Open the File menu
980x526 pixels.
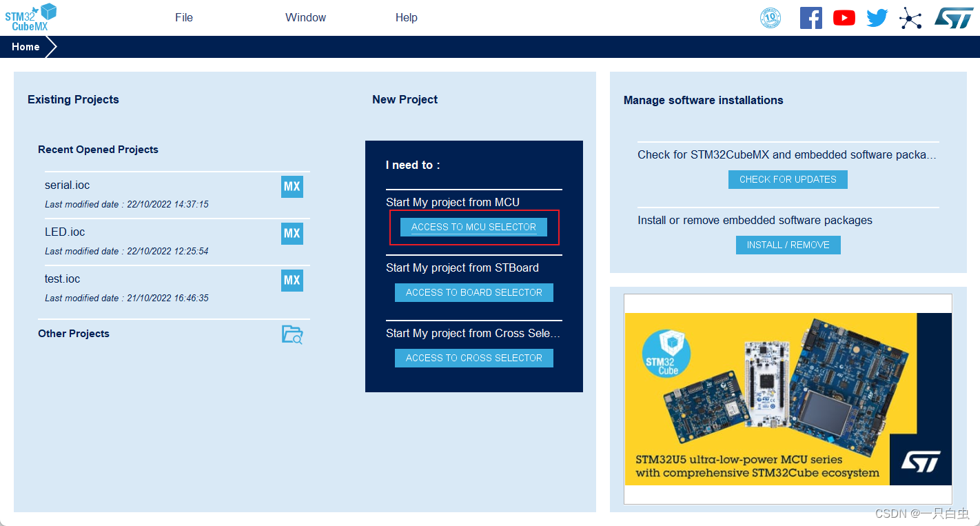coord(183,17)
